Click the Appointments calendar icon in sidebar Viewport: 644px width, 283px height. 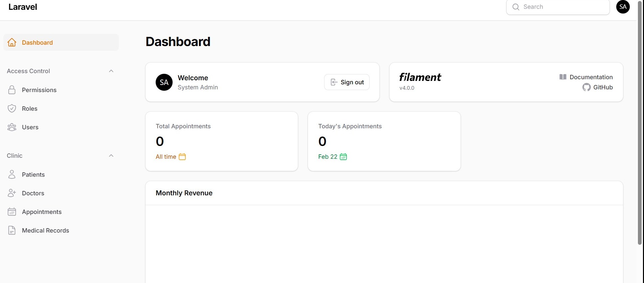coord(12,212)
